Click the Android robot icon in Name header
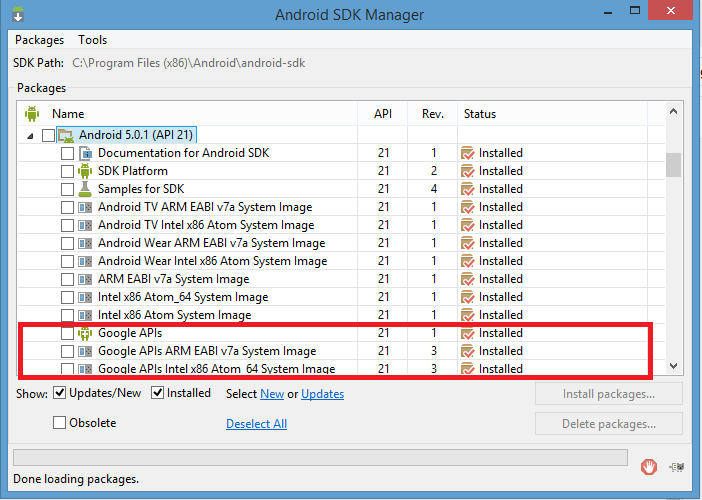This screenshot has width=702, height=500. 32,114
